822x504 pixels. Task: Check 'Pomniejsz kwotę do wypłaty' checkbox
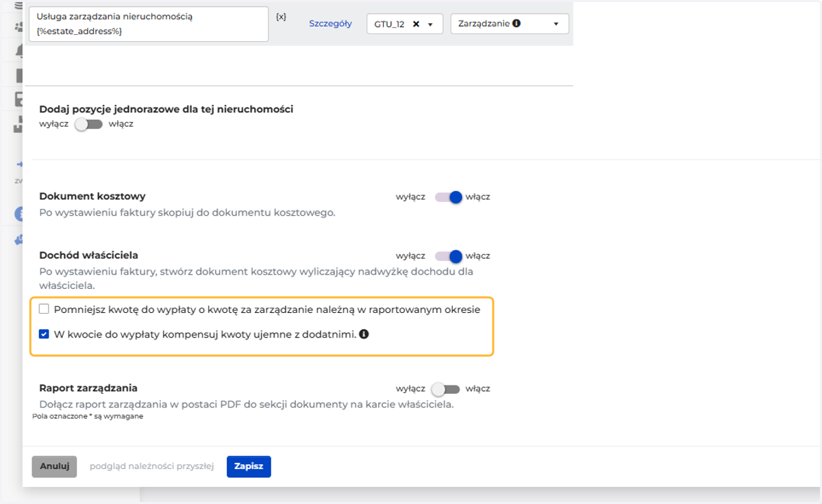pos(44,309)
